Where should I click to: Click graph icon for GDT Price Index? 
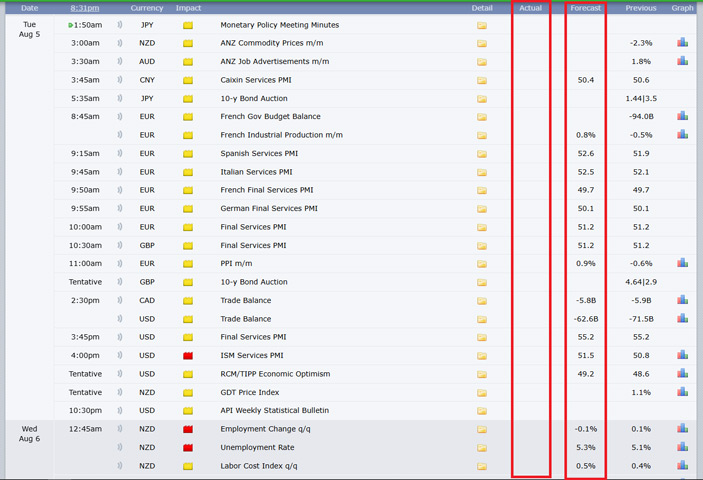coord(682,392)
